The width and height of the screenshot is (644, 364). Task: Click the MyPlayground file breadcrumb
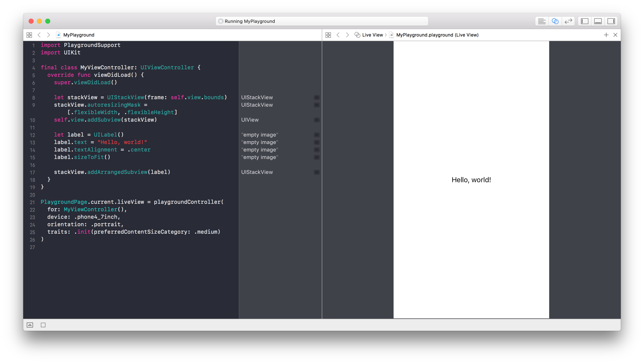(x=78, y=35)
